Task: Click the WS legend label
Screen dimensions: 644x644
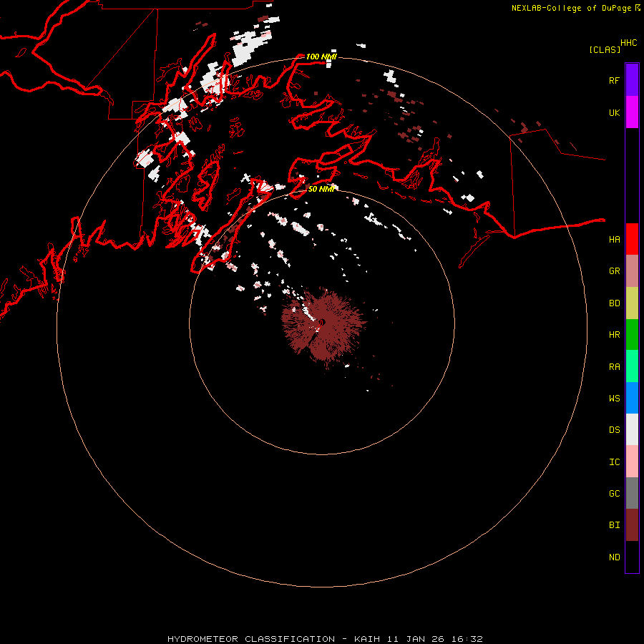Action: [614, 398]
